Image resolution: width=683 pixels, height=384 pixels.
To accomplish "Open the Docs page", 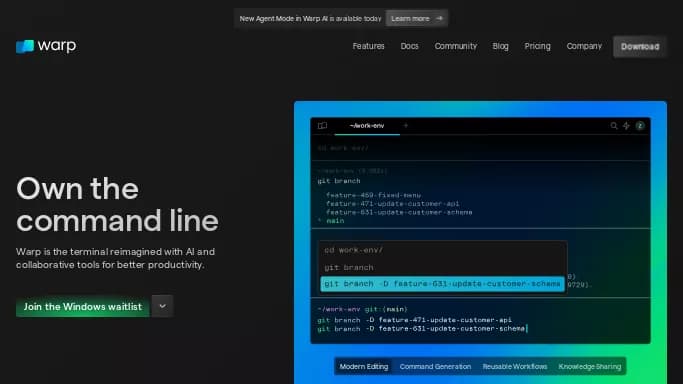I will (x=409, y=46).
